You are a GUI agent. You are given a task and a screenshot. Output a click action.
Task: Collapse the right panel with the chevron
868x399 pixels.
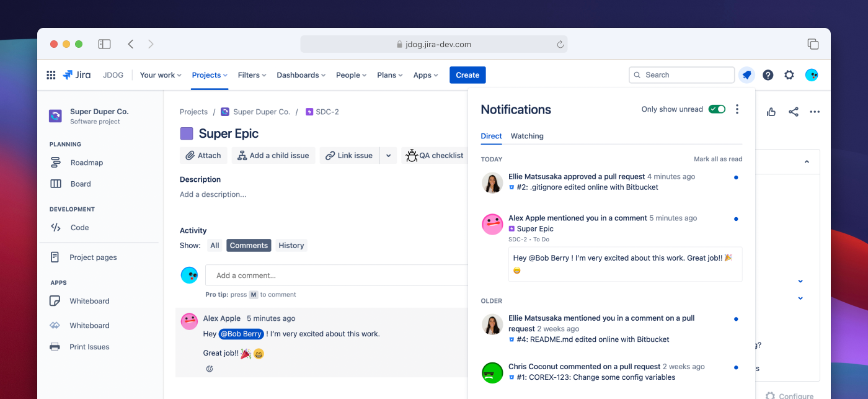pyautogui.click(x=806, y=161)
